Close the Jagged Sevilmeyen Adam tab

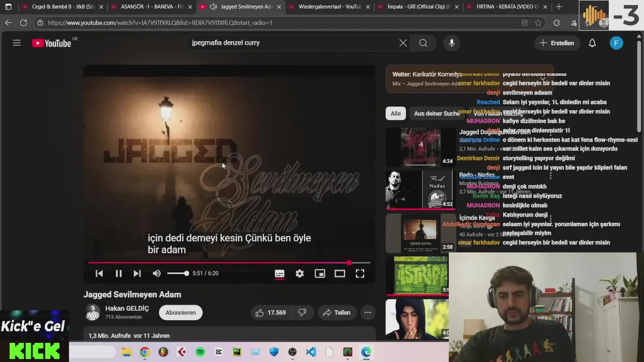279,7
